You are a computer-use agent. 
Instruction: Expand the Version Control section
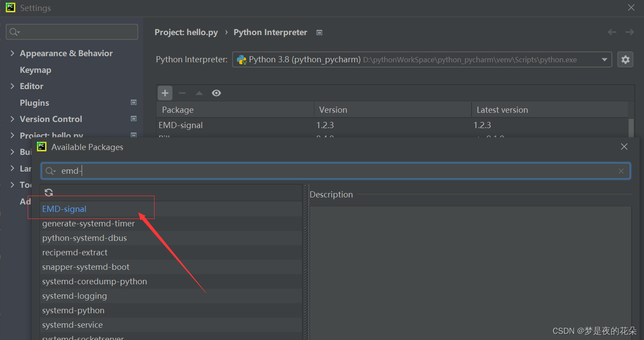[x=12, y=119]
